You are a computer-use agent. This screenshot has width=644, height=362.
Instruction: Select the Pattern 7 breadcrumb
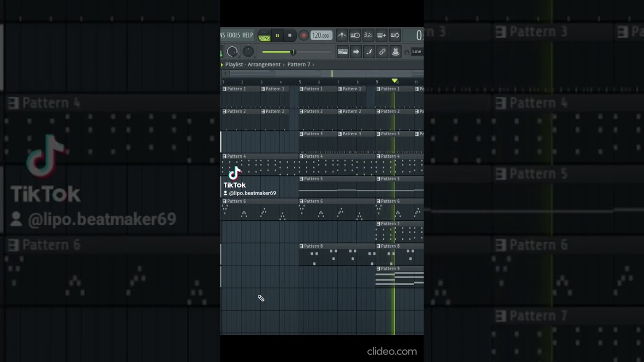click(299, 64)
